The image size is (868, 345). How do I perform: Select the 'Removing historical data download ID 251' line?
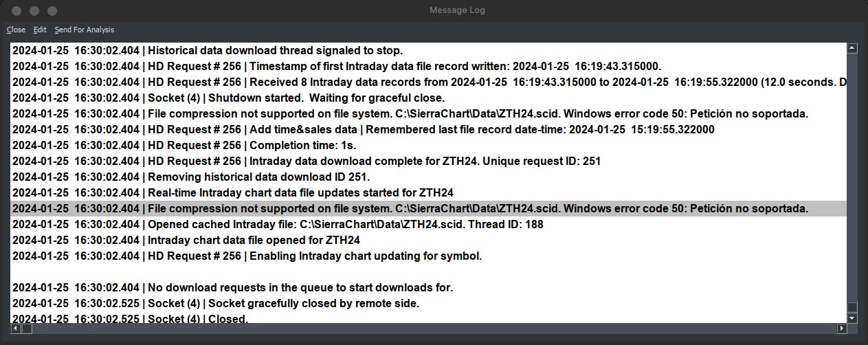tap(191, 177)
